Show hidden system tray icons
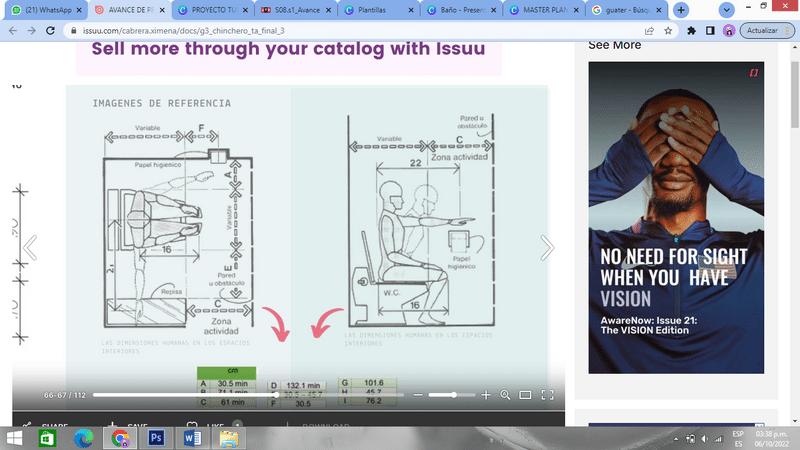 click(x=676, y=439)
